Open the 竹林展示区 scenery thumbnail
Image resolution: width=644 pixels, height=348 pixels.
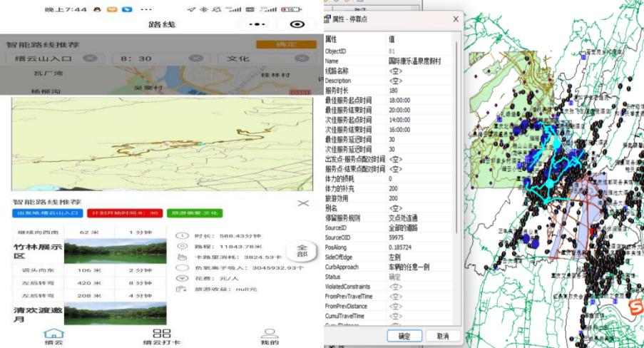pyautogui.click(x=115, y=252)
